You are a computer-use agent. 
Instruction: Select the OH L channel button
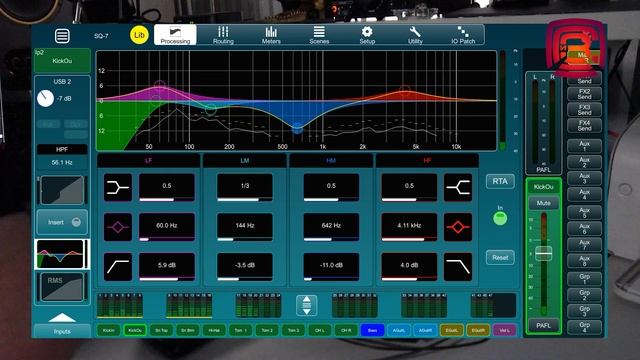pyautogui.click(x=320, y=330)
